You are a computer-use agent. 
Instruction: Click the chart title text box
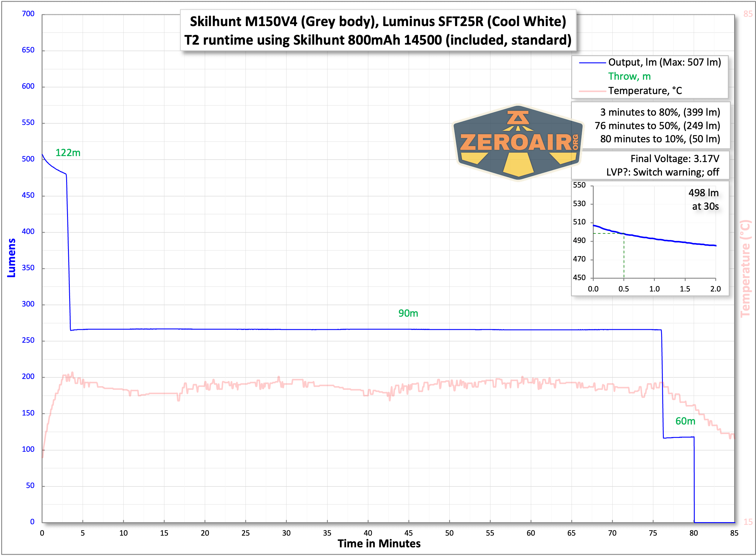tap(378, 31)
